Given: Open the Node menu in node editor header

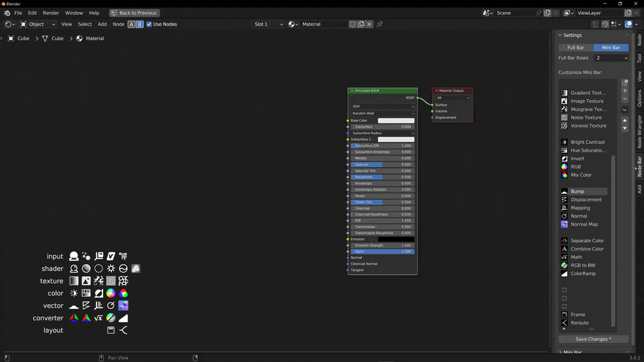Looking at the screenshot, I should click(118, 24).
